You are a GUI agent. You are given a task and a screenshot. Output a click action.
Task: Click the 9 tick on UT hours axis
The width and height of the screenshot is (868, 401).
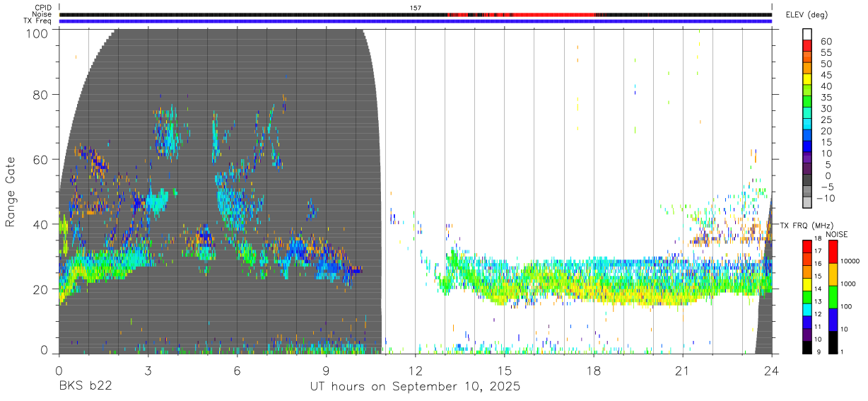point(326,371)
